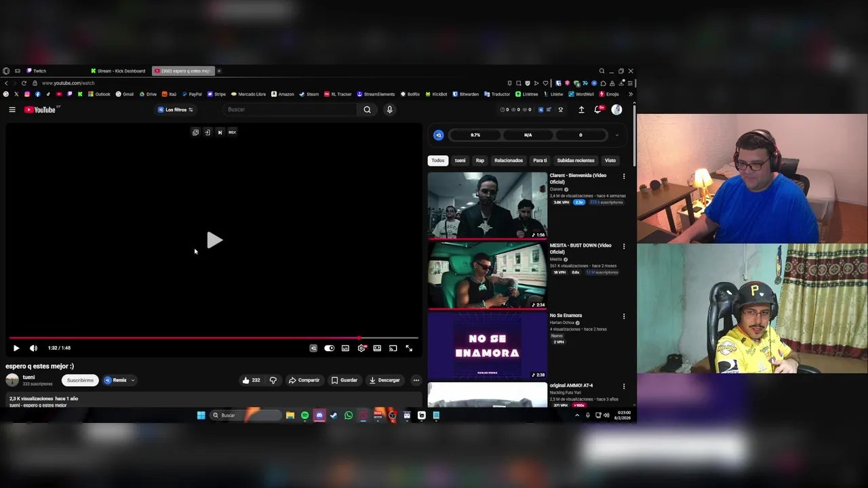Click the magnifier search button in YouTube
Screen dimensions: 868x488
pos(367,110)
